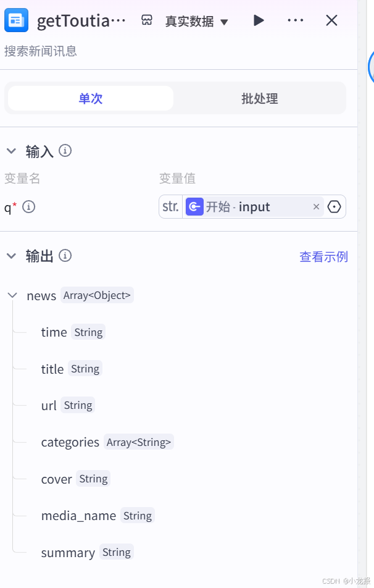Click the share/link icon next to plugin name

tap(146, 20)
